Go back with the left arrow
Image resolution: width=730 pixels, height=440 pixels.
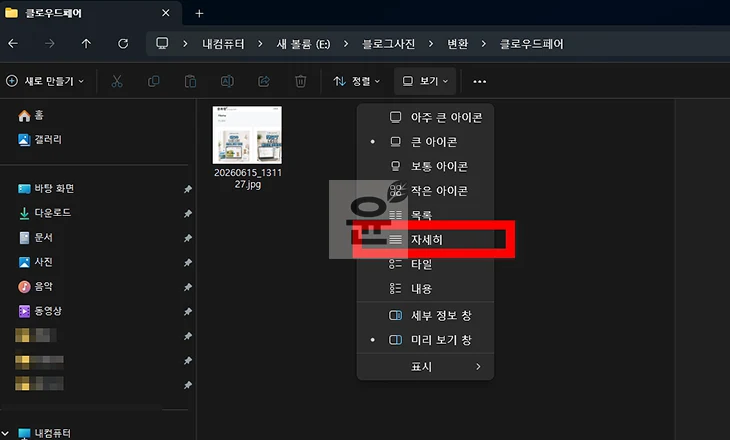click(x=13, y=44)
